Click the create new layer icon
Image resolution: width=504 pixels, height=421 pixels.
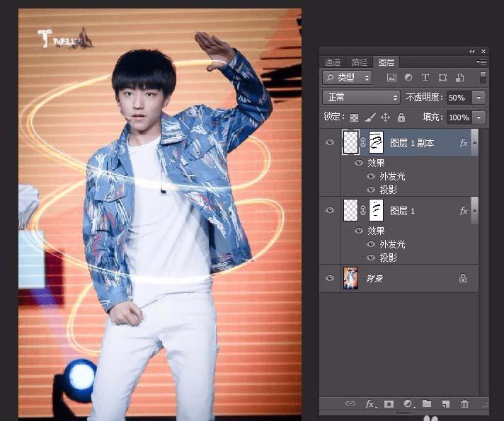pyautogui.click(x=446, y=403)
